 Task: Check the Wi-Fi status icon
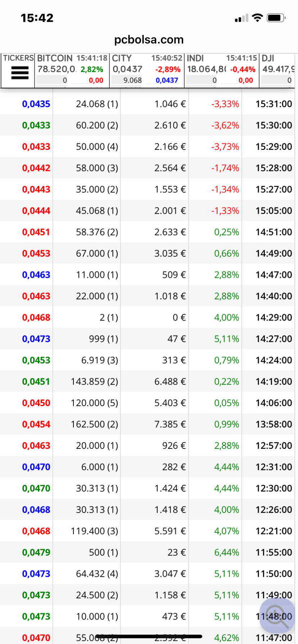(257, 18)
